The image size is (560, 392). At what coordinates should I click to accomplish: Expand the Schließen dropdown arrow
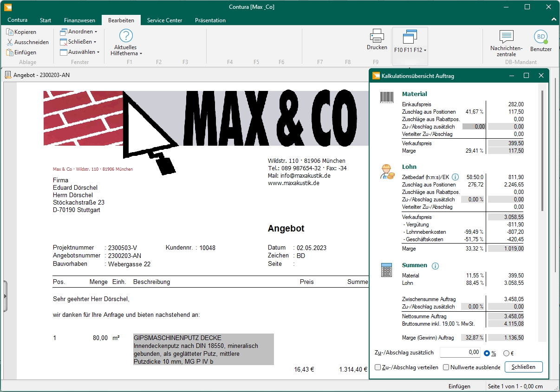point(95,42)
